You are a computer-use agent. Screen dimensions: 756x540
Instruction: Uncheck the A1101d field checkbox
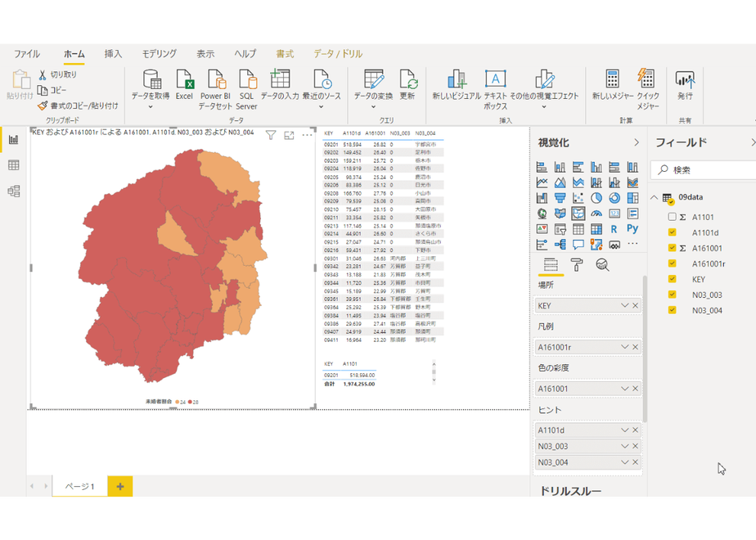click(x=672, y=232)
